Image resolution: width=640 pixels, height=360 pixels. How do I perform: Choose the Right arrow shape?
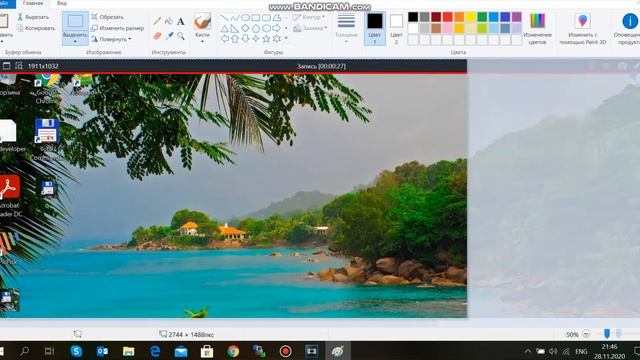(x=277, y=29)
